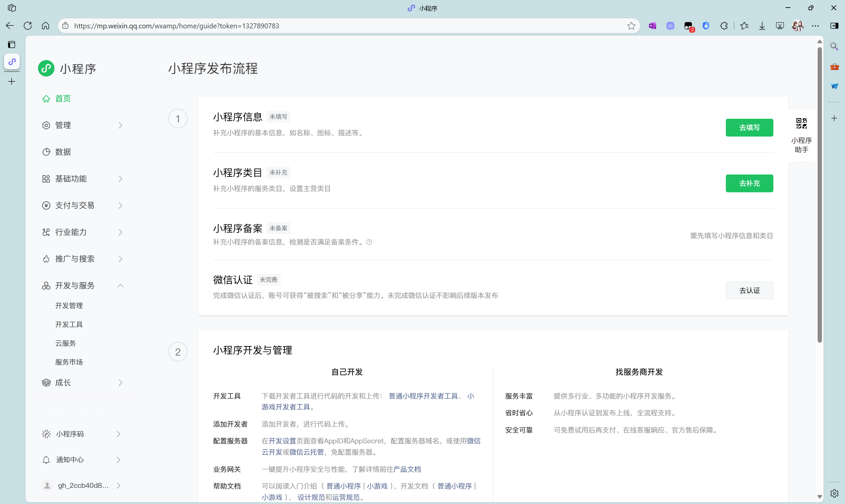Open 开发工具 submenu item
845x504 pixels.
click(69, 324)
